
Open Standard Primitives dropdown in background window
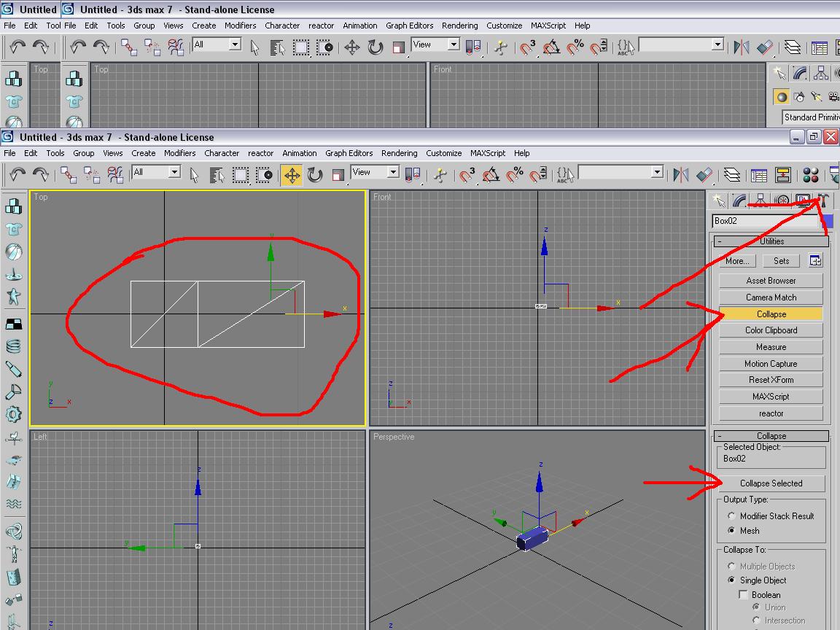810,117
